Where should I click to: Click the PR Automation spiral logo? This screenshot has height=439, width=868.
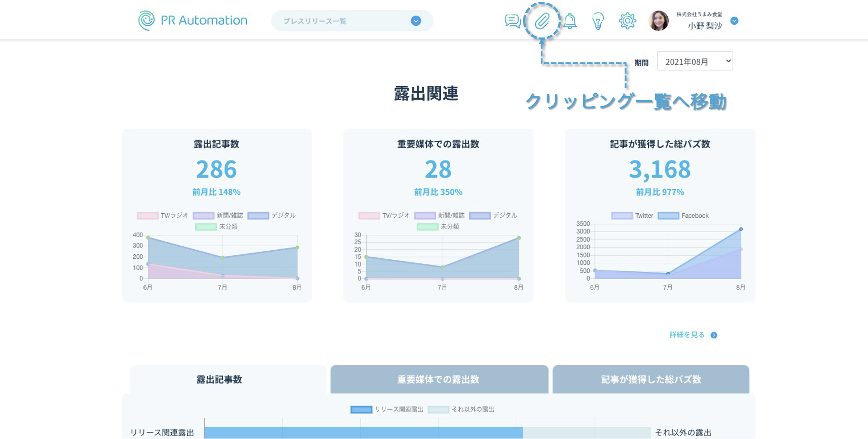146,20
